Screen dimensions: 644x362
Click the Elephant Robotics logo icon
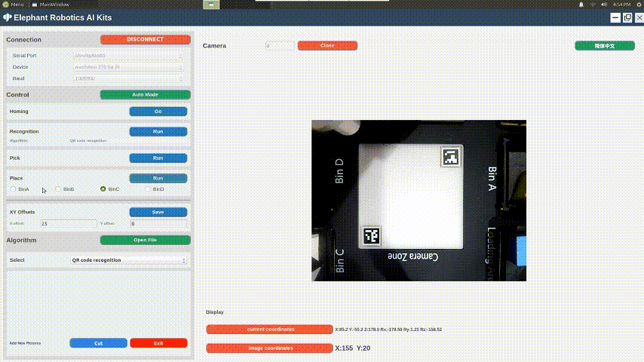click(7, 17)
